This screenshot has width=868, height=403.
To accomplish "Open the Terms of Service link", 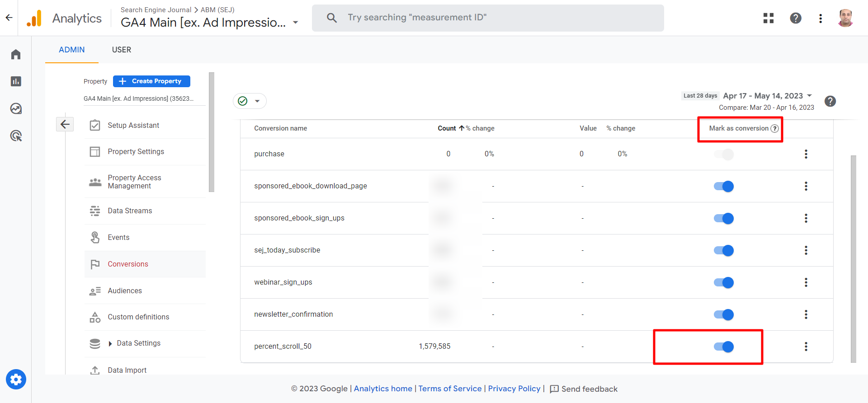I will (450, 389).
